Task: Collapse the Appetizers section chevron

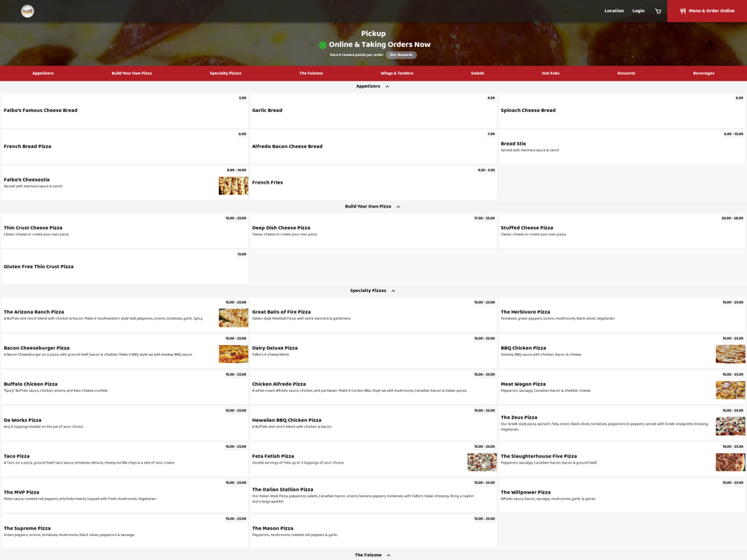Action: coord(387,87)
